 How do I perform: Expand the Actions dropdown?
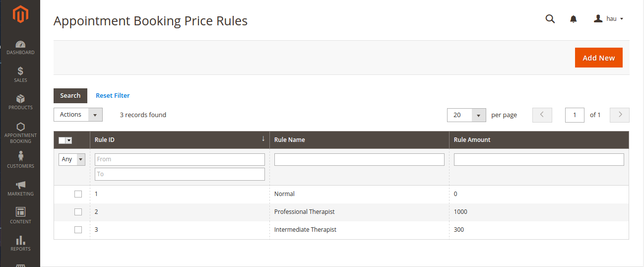(x=78, y=115)
